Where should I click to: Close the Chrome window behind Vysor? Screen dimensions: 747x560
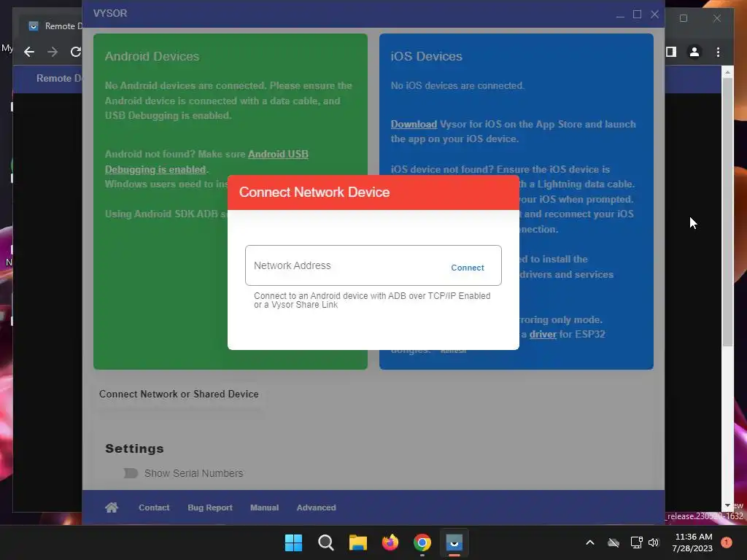point(717,18)
